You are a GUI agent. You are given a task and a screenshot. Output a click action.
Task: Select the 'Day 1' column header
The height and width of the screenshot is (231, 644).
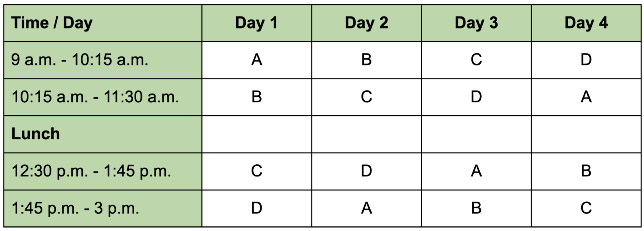257,23
